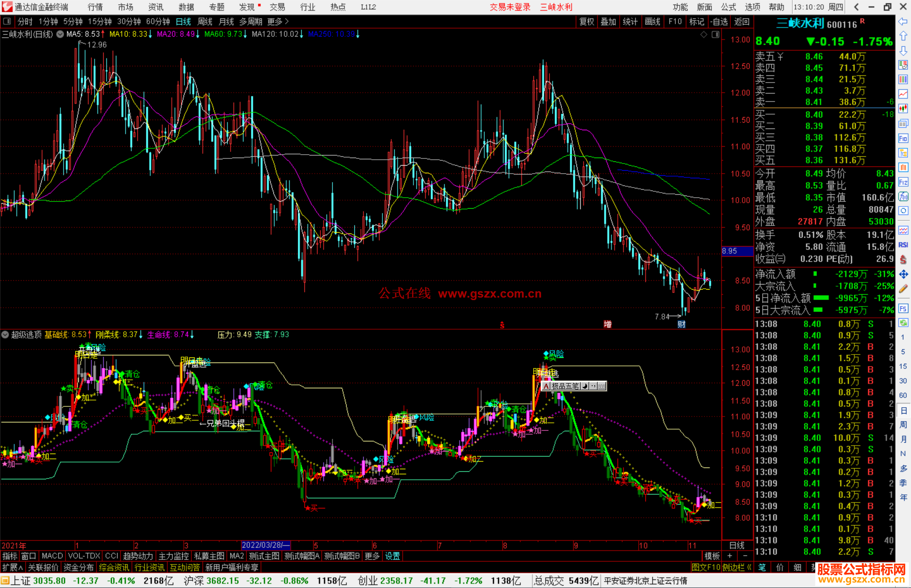Click the trend line chart sidebar icon

point(903,94)
